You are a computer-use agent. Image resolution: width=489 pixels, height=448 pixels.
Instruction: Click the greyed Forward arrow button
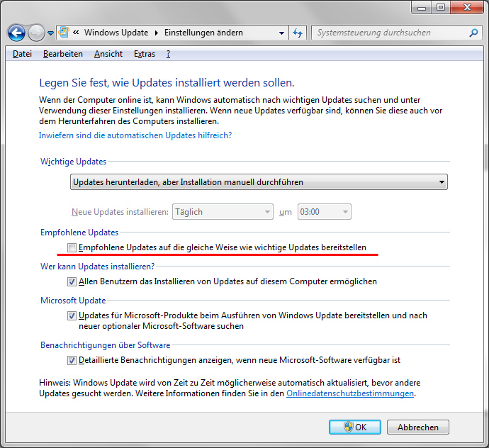(x=36, y=33)
